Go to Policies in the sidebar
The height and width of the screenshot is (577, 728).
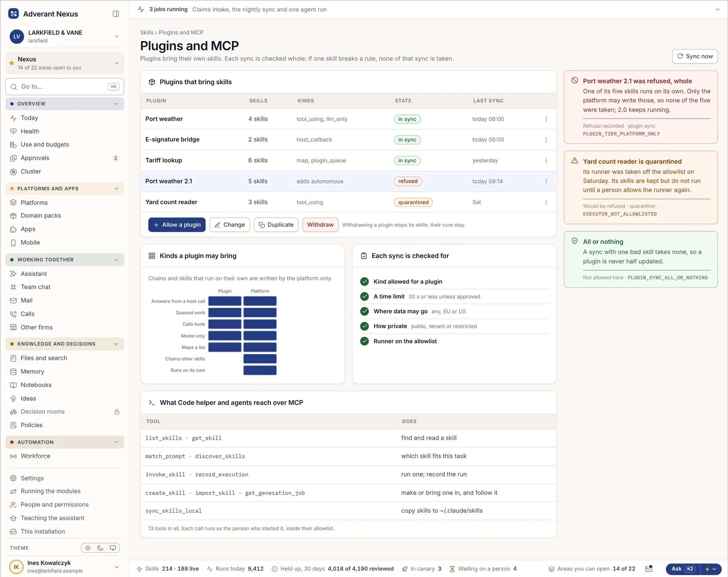(x=65, y=425)
